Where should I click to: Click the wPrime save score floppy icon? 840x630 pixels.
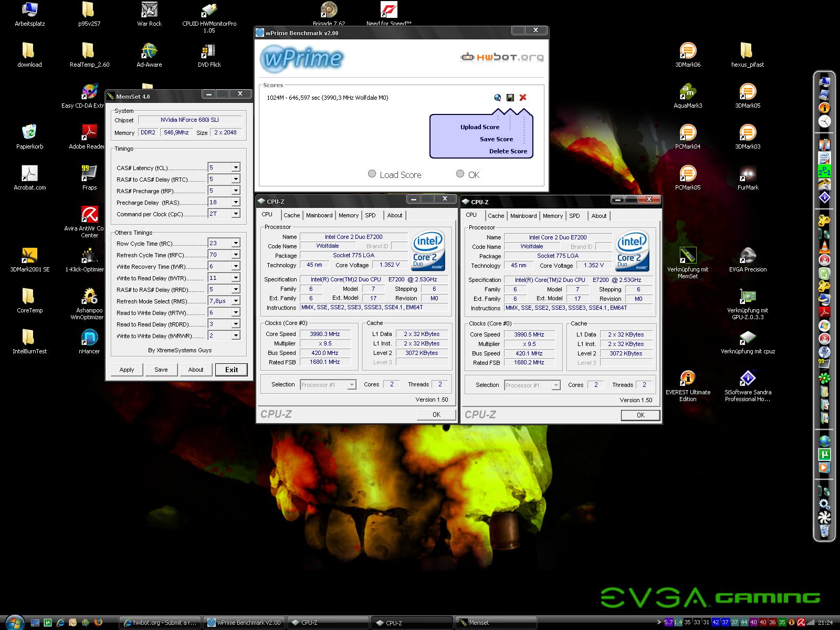click(510, 97)
